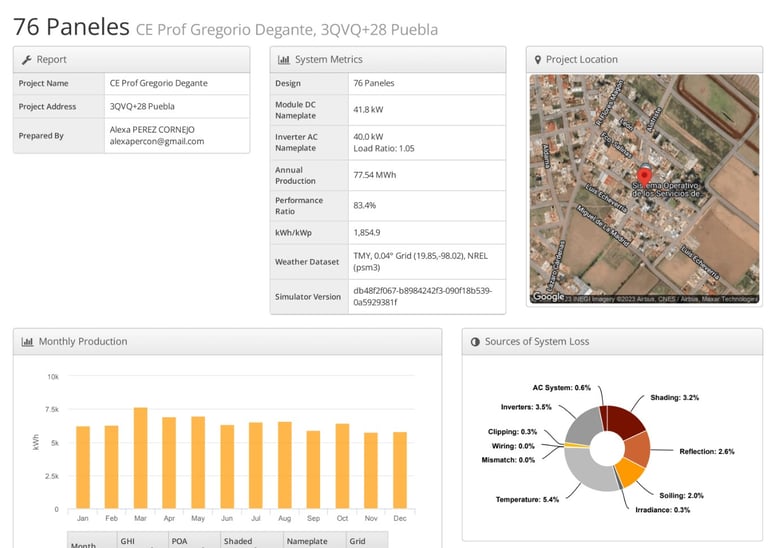Click the Performance Ratio value 83.4%
This screenshot has width=768, height=548.
tap(364, 205)
